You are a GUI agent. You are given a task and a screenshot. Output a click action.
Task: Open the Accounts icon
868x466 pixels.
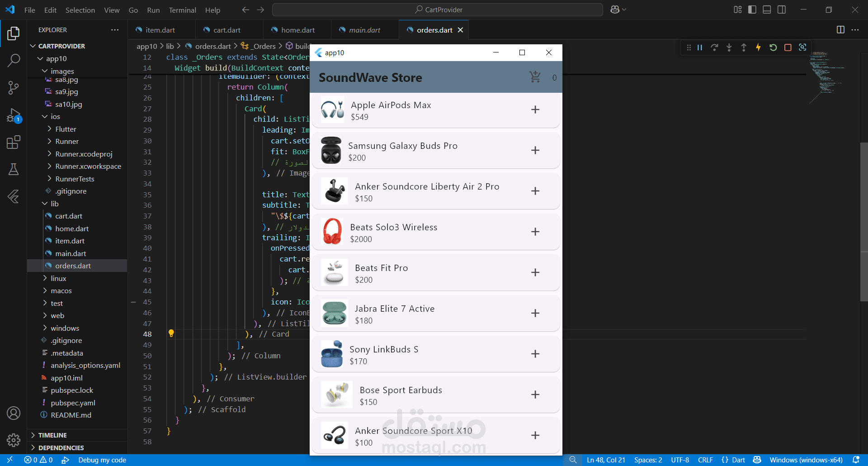tap(14, 413)
